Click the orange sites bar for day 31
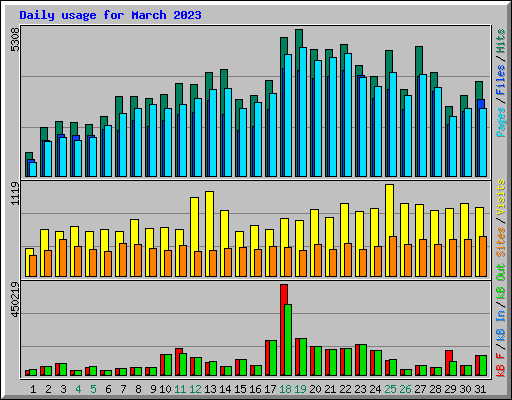This screenshot has width=512, height=400. (483, 256)
